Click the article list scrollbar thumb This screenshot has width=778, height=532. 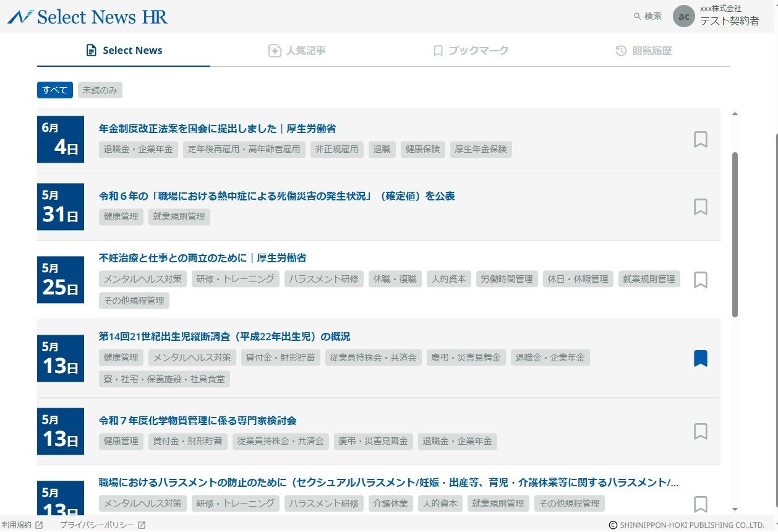coord(735,234)
